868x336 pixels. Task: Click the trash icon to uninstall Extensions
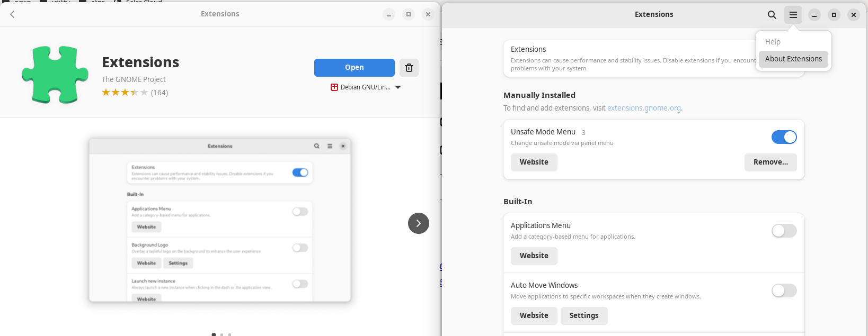pyautogui.click(x=409, y=68)
